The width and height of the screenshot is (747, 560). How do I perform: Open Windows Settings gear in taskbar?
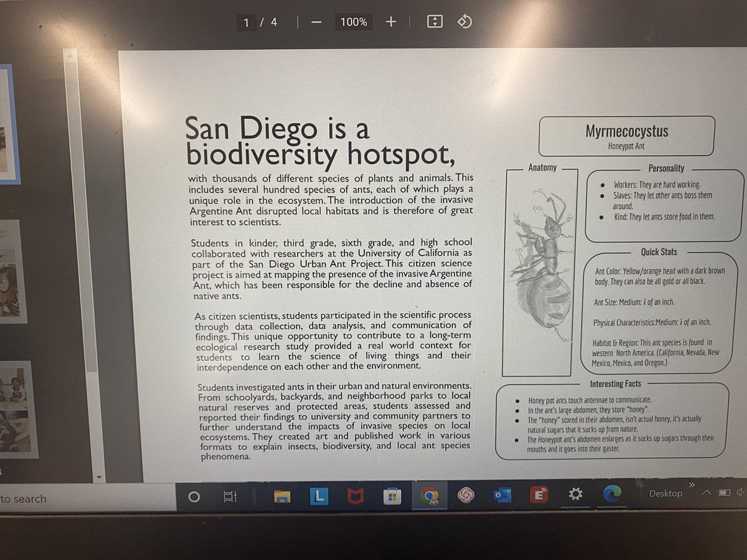576,494
